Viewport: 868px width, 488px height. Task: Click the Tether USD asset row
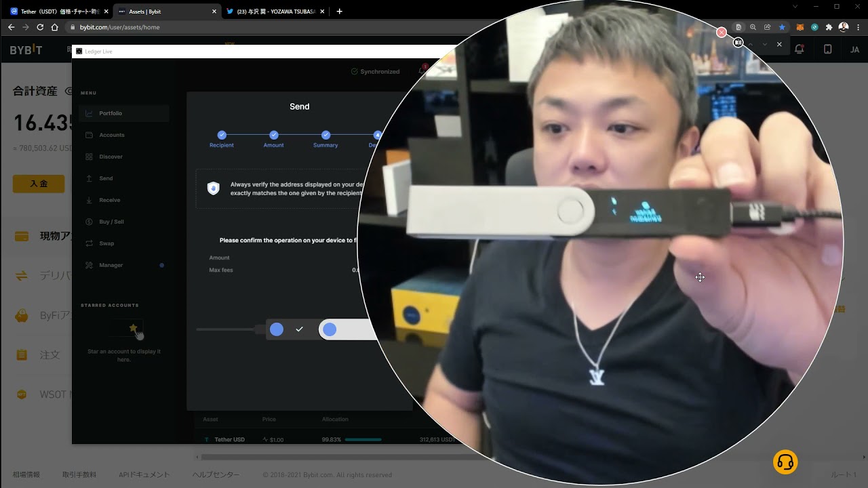click(325, 439)
